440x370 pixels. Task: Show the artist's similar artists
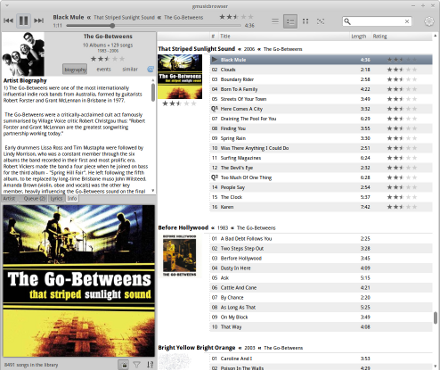click(130, 69)
